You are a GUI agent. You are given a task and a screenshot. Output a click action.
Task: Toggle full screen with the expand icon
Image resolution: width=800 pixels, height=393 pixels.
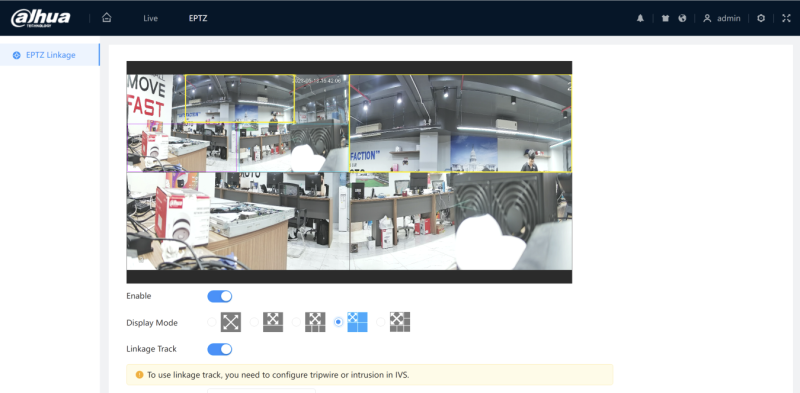click(x=786, y=18)
